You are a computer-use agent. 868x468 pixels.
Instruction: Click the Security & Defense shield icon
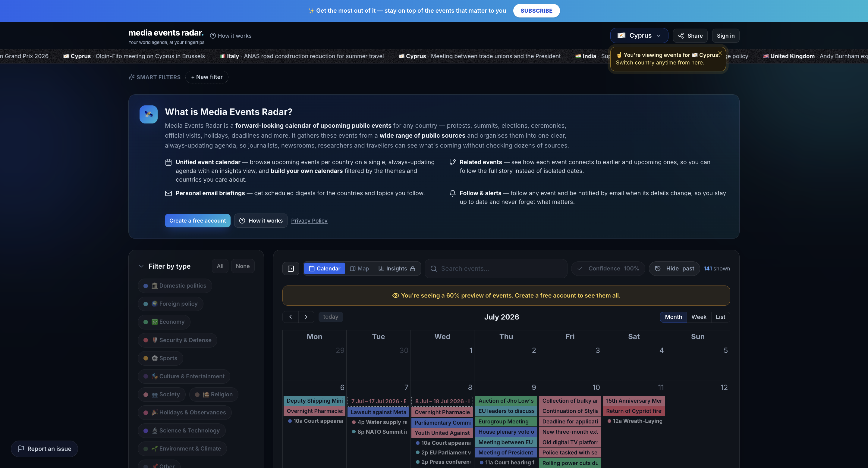click(154, 340)
